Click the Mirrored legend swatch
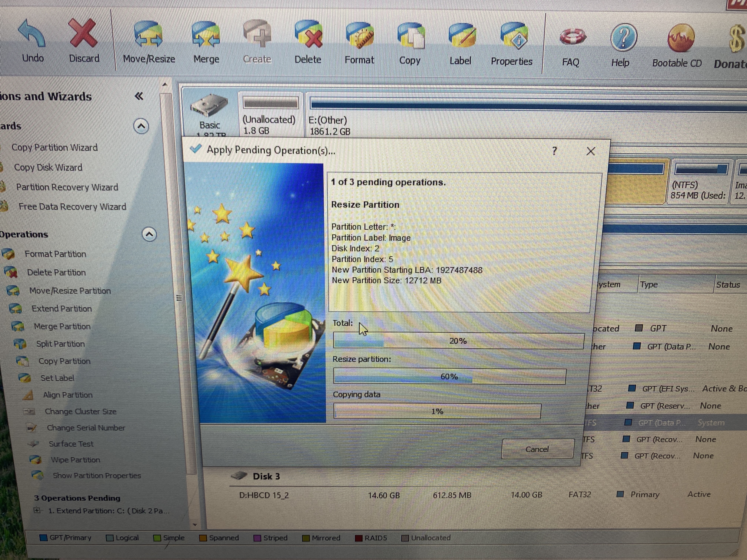 tap(306, 538)
